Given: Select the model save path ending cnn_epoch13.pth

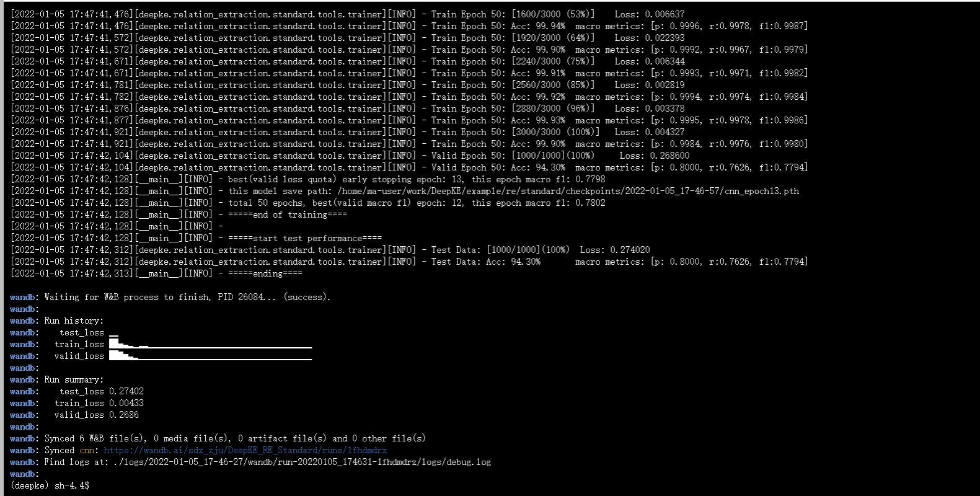Looking at the screenshot, I should pyautogui.click(x=568, y=191).
